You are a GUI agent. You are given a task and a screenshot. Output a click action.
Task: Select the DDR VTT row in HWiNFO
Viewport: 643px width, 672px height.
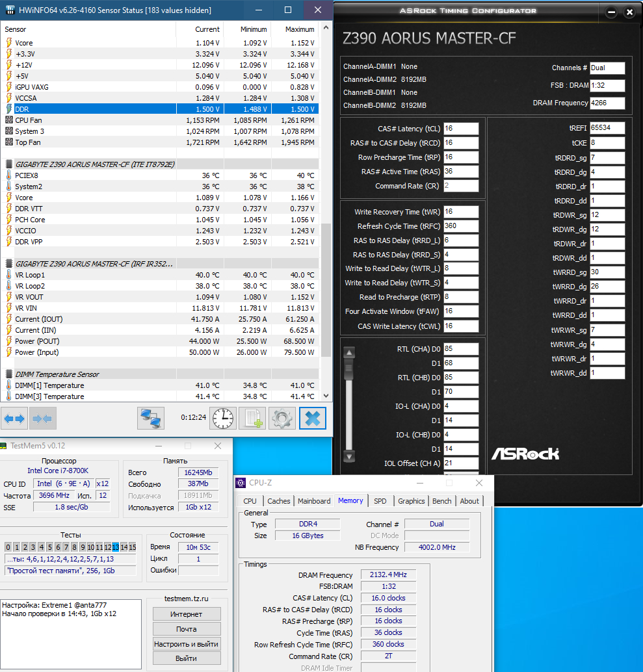(161, 209)
